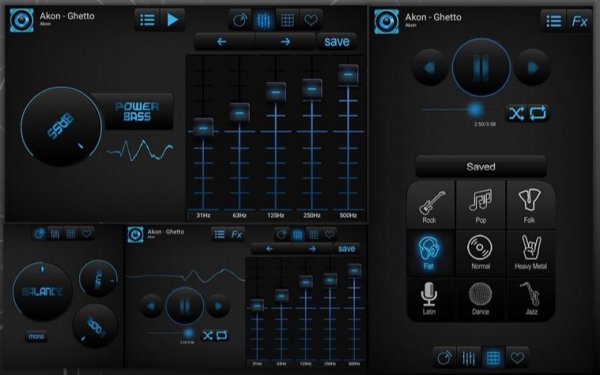Click the 250Hz slider handle in top-left panel

(x=312, y=89)
